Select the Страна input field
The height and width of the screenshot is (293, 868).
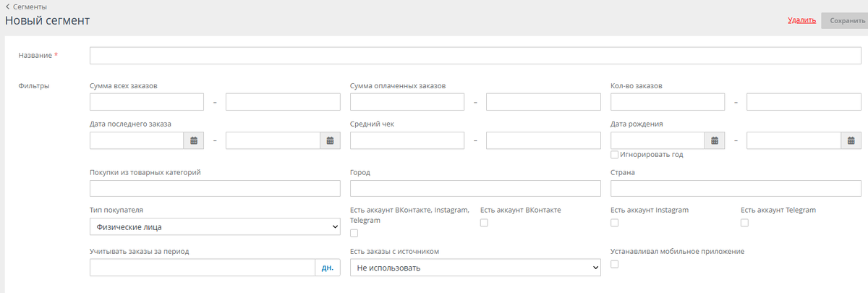[736, 189]
